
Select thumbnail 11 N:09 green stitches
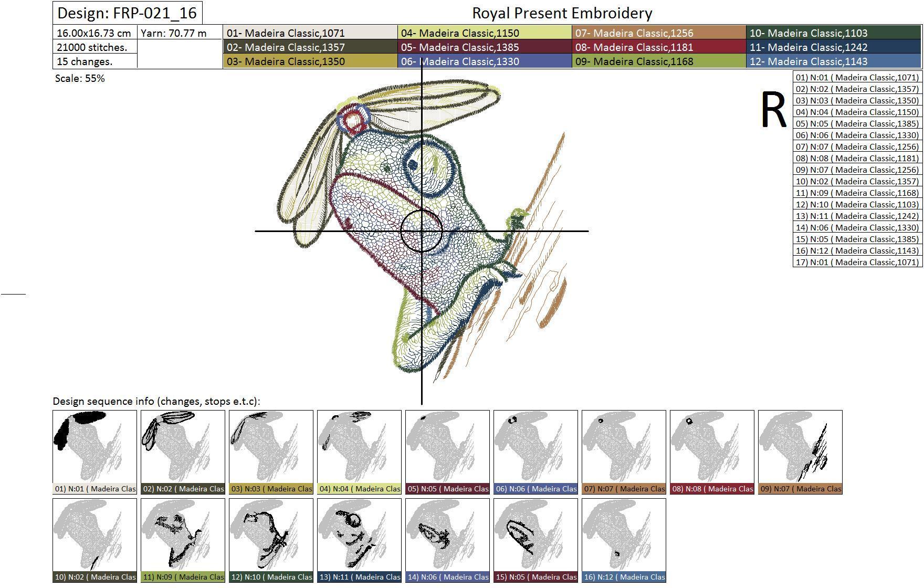tap(183, 540)
